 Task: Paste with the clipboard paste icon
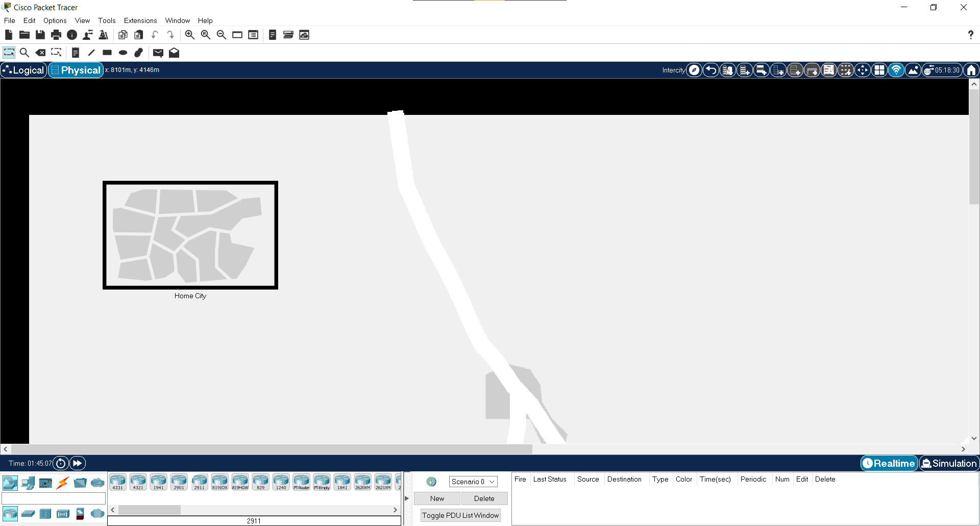[139, 35]
